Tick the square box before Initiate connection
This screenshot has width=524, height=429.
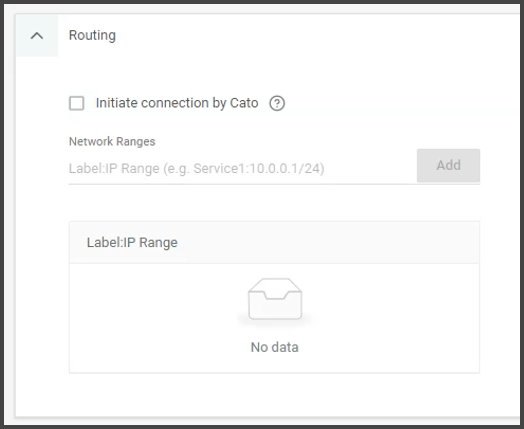(77, 103)
